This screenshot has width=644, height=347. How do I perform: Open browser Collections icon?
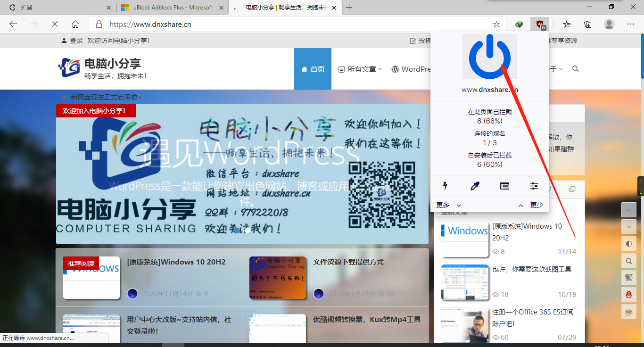[x=588, y=24]
